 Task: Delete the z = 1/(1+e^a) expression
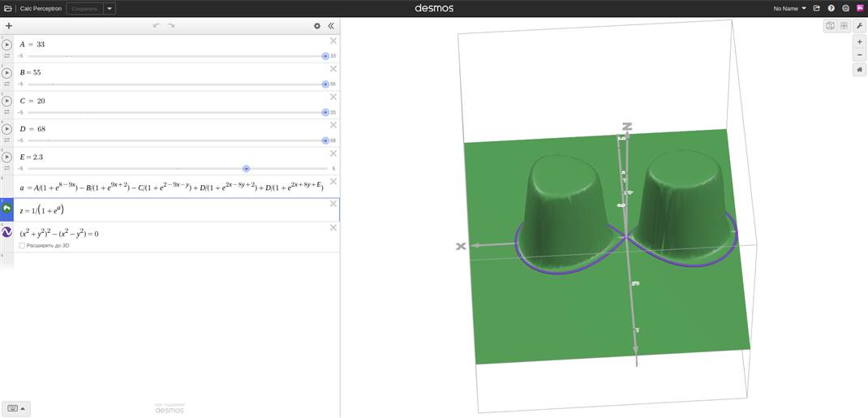333,204
